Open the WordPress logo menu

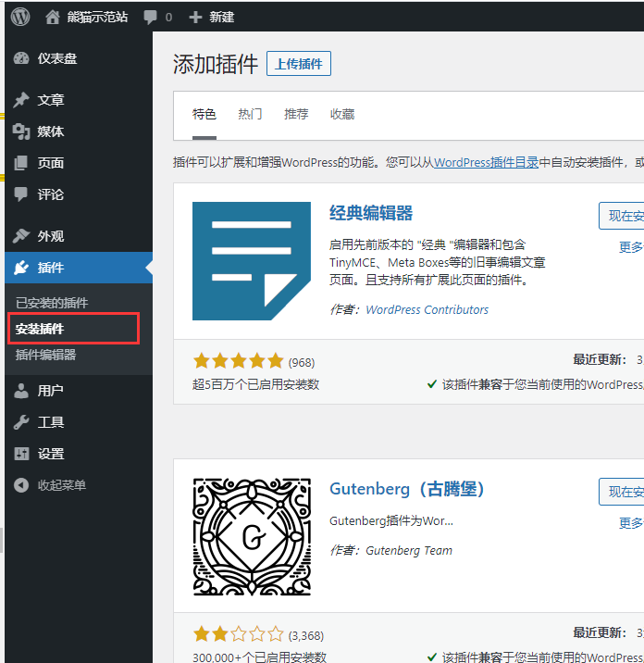20,17
